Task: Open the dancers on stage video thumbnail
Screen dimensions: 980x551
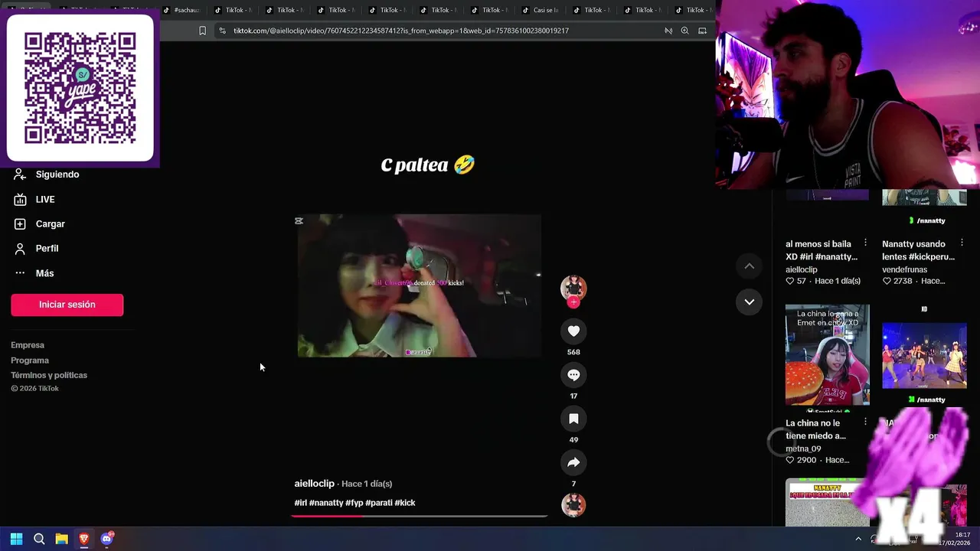Action: [924, 354]
